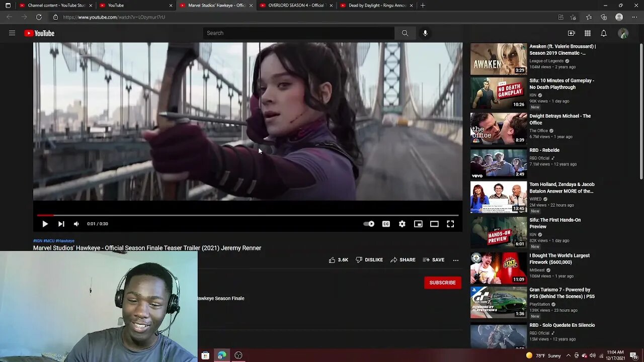The image size is (644, 362).
Task: Go back in the browser
Action: [x=9, y=17]
